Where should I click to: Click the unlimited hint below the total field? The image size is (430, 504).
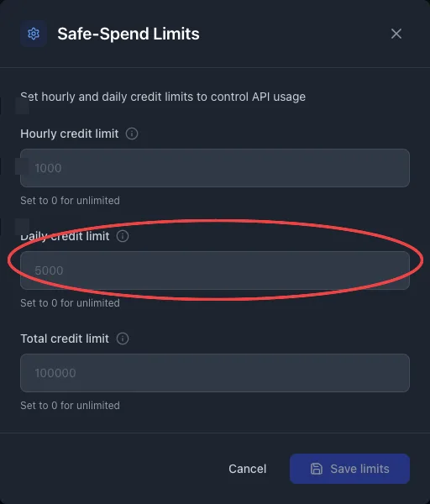point(70,406)
